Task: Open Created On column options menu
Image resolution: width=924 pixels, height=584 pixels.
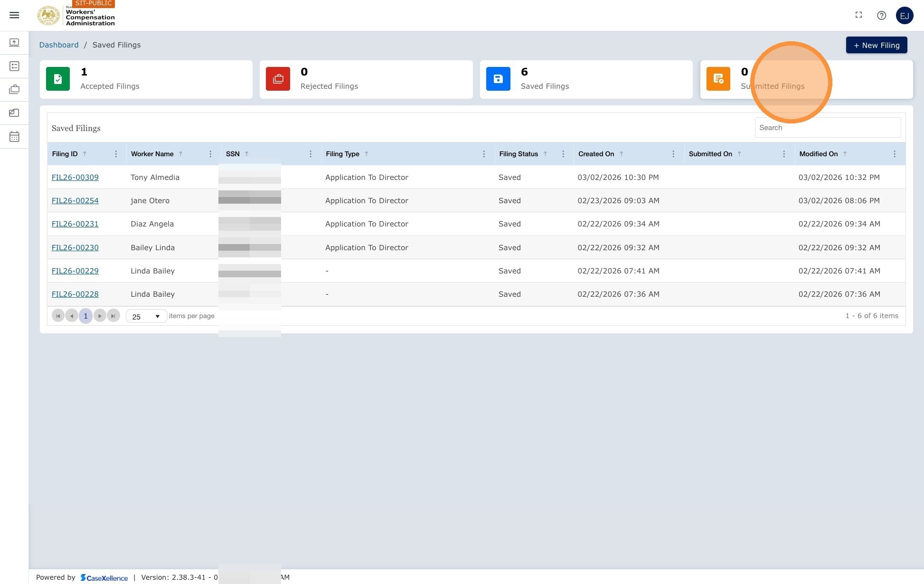Action: [673, 154]
